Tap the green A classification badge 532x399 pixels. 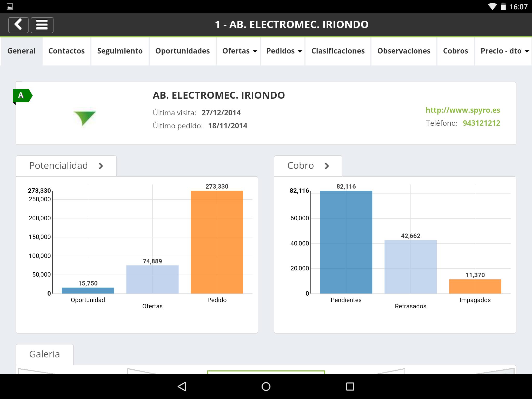pyautogui.click(x=22, y=96)
